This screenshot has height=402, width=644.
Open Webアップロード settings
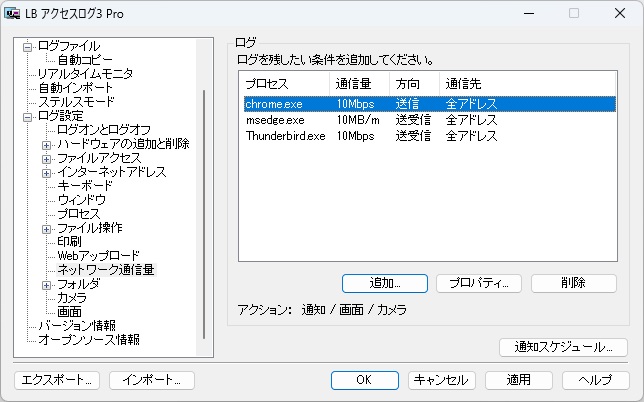coord(98,256)
